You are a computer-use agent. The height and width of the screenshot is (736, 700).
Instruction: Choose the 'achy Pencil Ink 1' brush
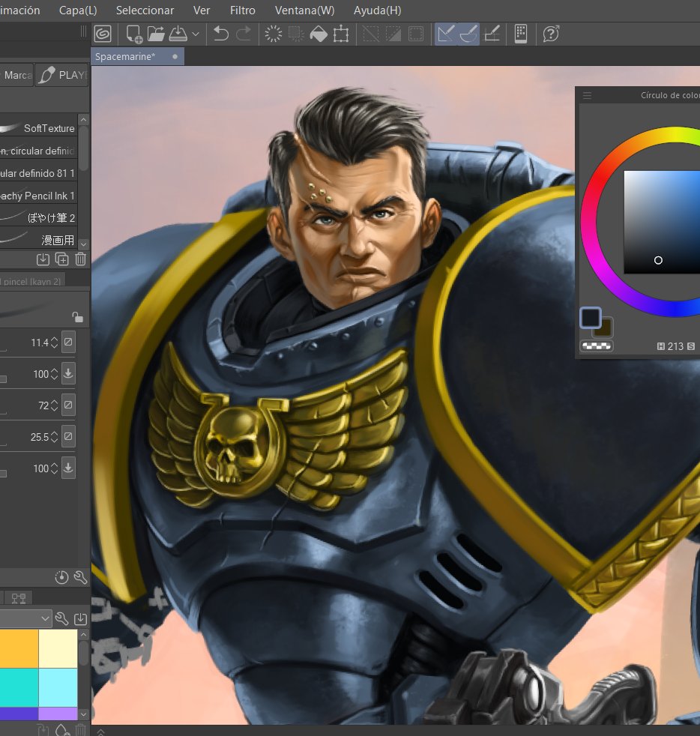pos(38,196)
